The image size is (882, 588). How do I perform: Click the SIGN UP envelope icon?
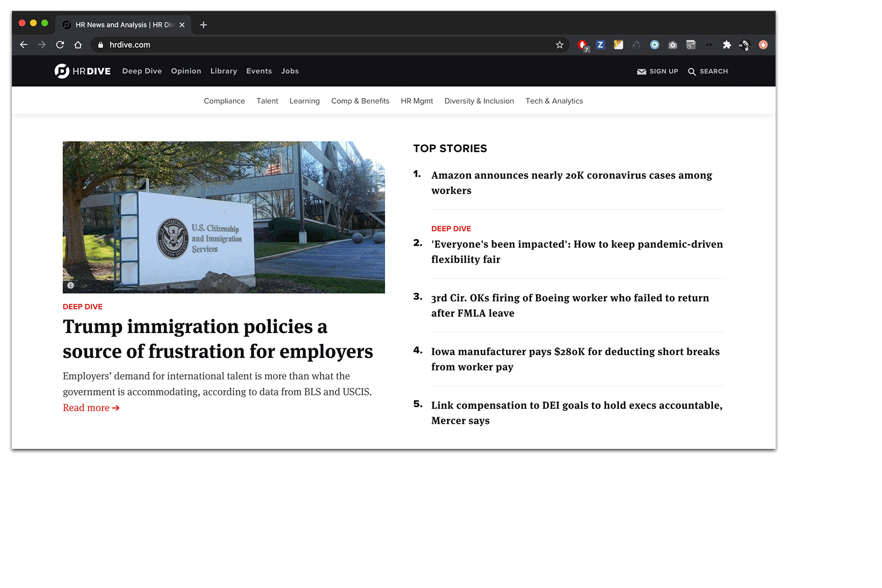[642, 72]
